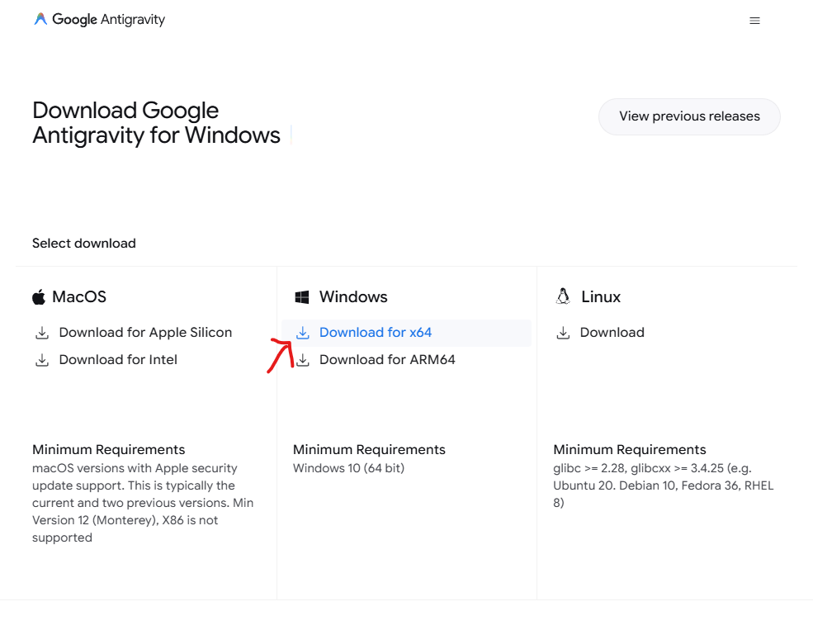Click the Google Antigravity logo
The height and width of the screenshot is (644, 813).
click(x=99, y=20)
